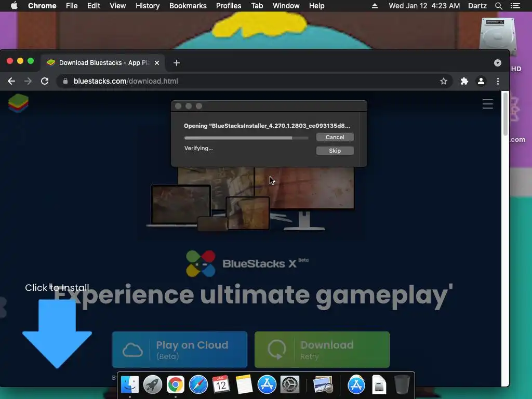Open the App Store from the Dock
This screenshot has height=399, width=532.
267,385
